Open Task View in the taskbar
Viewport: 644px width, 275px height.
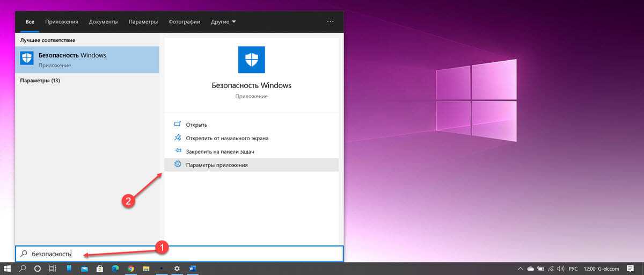(x=53, y=269)
